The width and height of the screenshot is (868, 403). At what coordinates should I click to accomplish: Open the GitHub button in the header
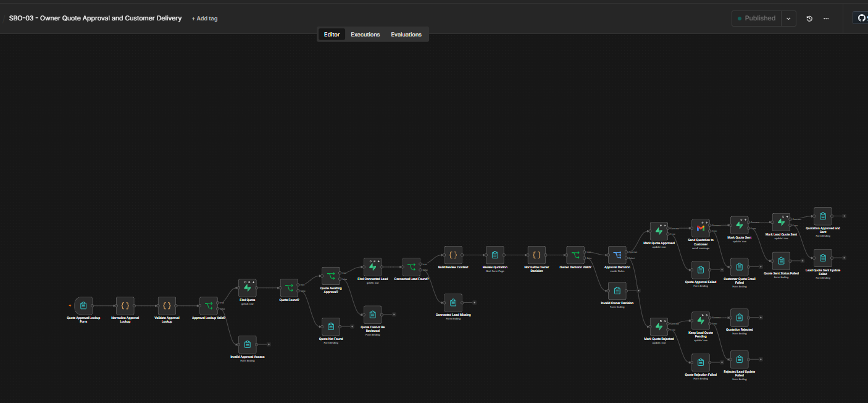(862, 19)
